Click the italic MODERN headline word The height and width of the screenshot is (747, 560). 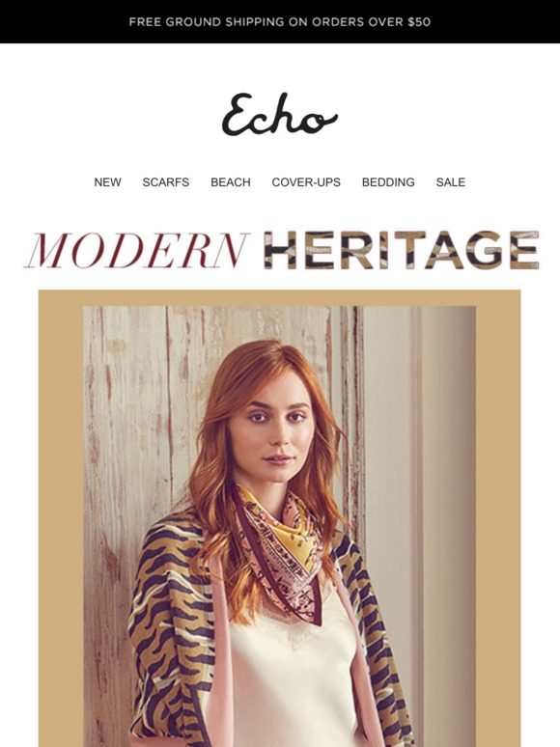pyautogui.click(x=138, y=251)
